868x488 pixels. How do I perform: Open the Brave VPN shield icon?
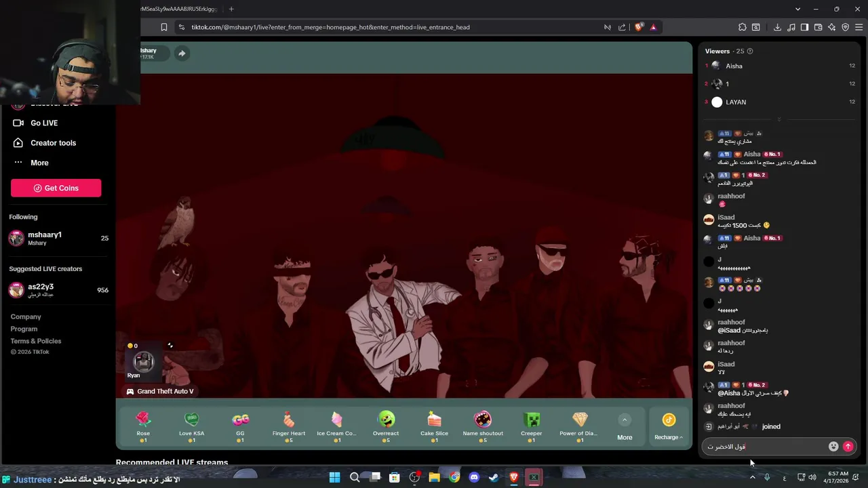[x=845, y=27]
